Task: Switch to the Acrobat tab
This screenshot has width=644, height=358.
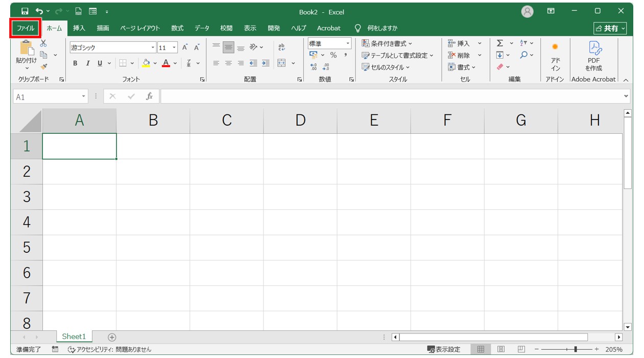Action: 328,28
